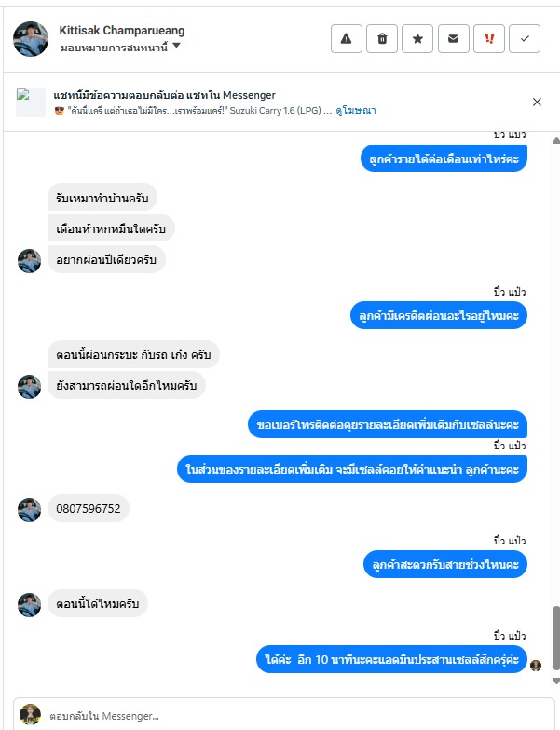This screenshot has height=730, width=560.
Task: Close the Messenger ad reply banner
Action: pos(537,102)
